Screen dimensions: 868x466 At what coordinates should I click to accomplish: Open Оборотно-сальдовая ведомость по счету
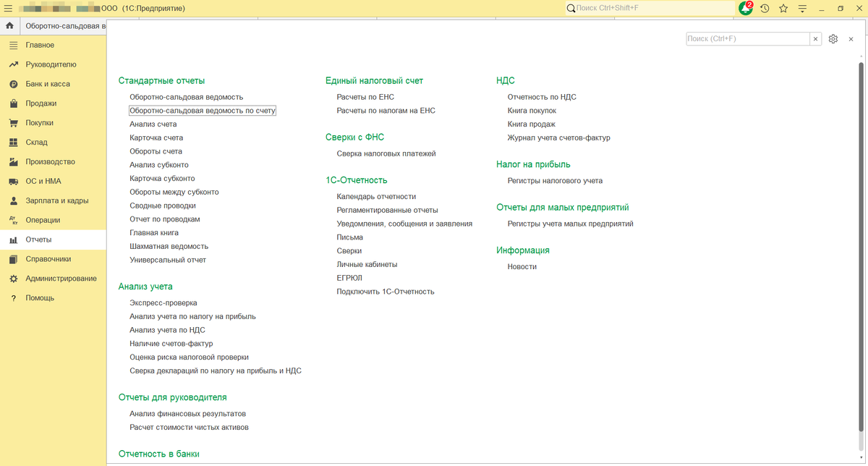(x=203, y=111)
